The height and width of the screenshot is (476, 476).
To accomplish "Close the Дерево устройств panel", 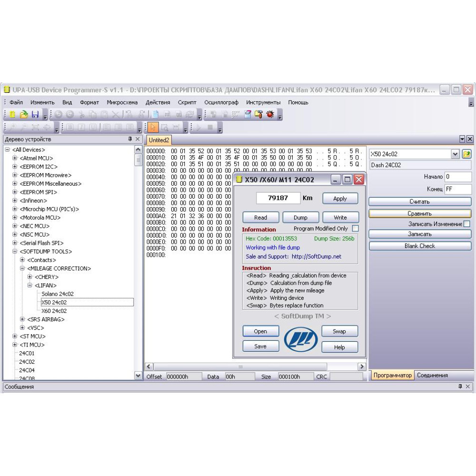I will (138, 139).
